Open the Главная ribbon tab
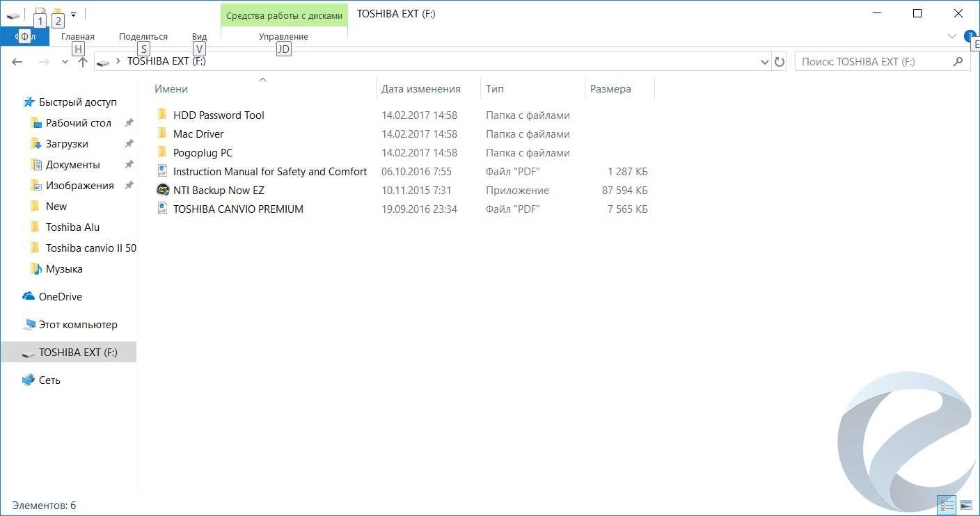 [x=78, y=37]
